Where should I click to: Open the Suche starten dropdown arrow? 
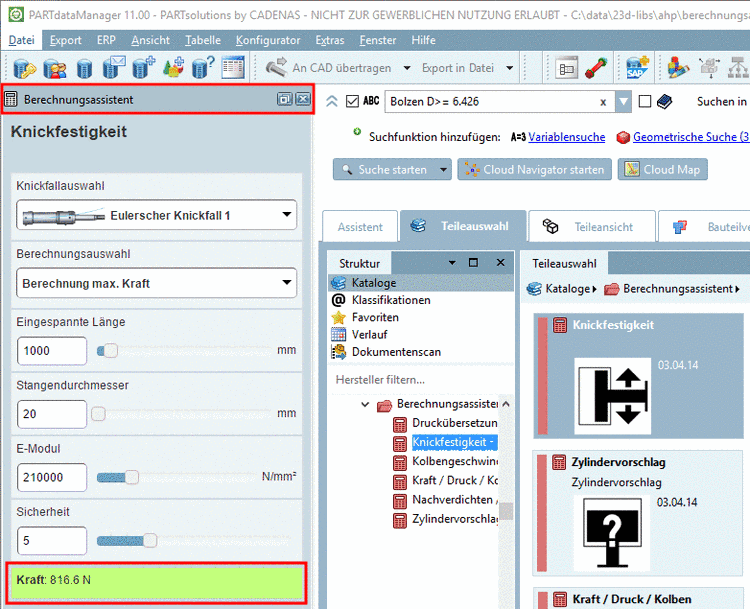click(x=443, y=169)
